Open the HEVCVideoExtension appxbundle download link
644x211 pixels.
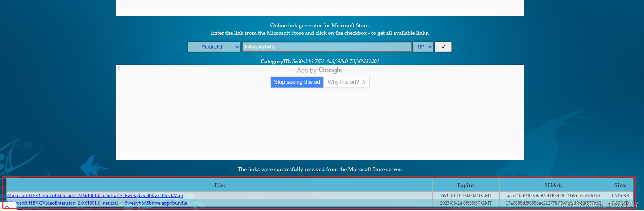pos(97,203)
